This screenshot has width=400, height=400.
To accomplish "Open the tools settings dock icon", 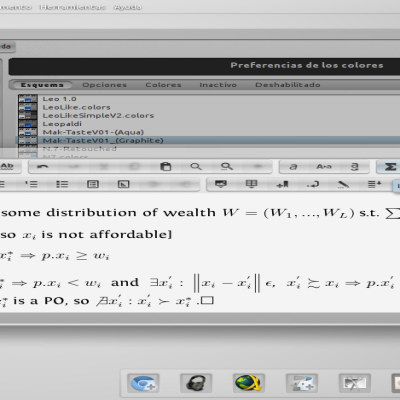I will 354,383.
